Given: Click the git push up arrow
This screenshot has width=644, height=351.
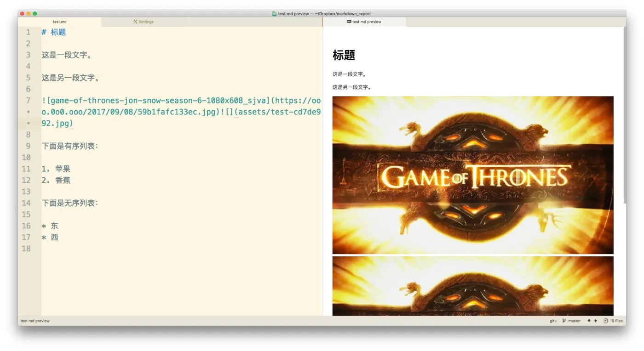Looking at the screenshot, I should [596, 321].
